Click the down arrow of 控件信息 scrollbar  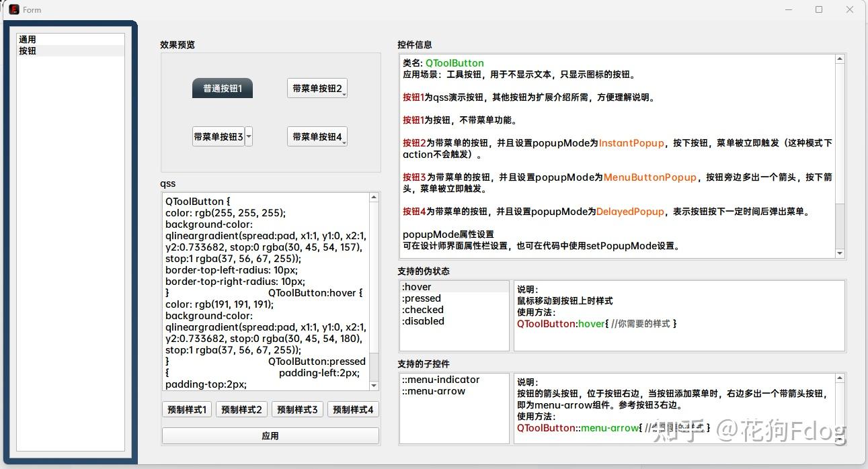pos(839,253)
